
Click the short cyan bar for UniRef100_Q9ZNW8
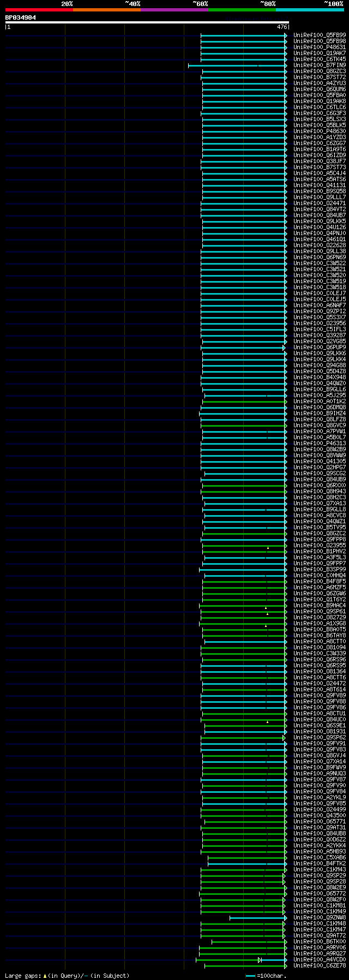click(x=258, y=918)
